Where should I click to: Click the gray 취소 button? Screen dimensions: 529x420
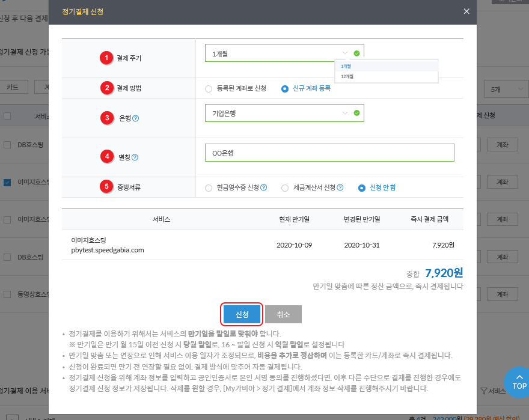(x=283, y=314)
